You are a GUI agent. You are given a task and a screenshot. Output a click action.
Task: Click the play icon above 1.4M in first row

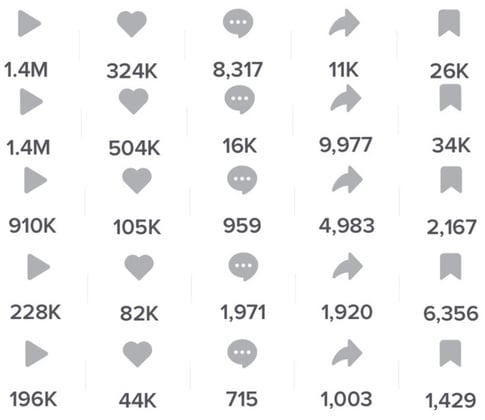coord(29,23)
